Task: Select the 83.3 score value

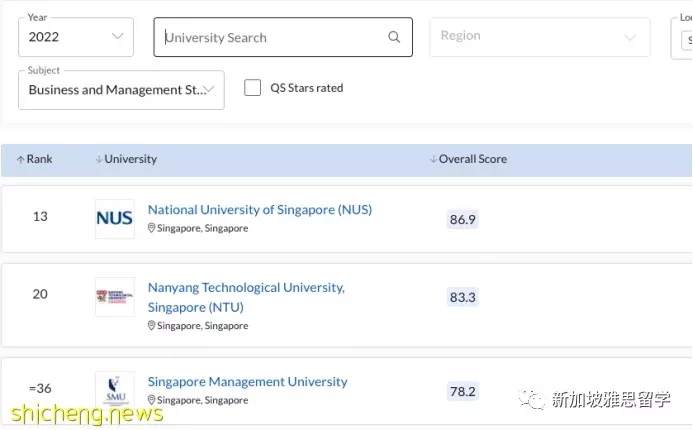Action: point(463,297)
